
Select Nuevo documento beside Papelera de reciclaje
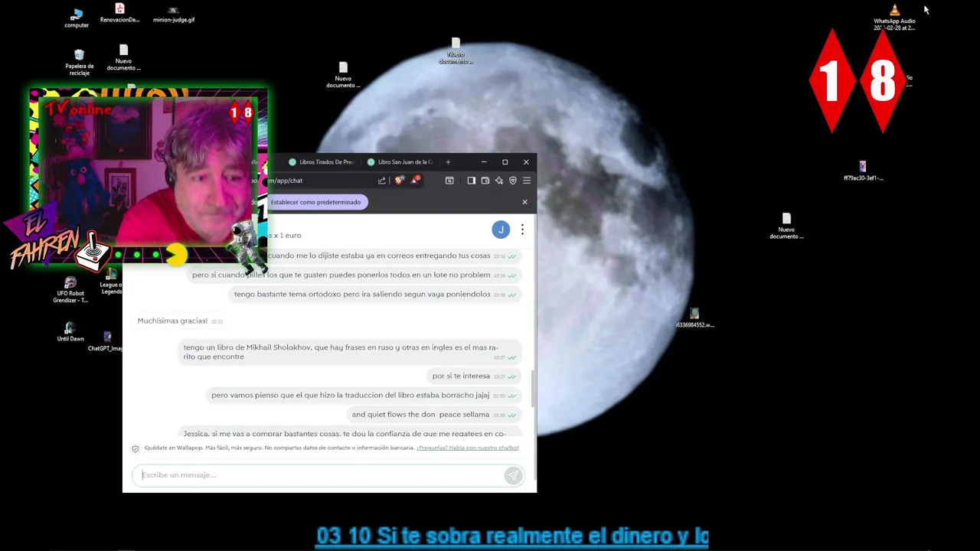[x=123, y=57]
